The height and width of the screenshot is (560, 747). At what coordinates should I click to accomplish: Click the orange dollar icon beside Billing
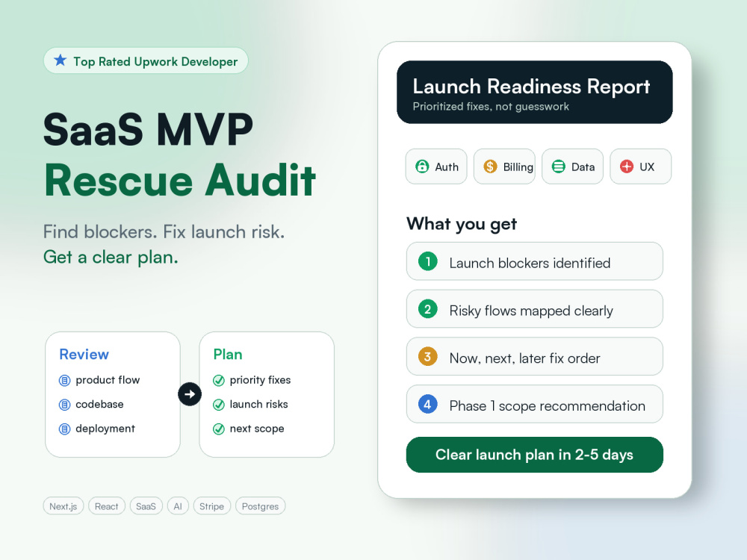pos(490,167)
